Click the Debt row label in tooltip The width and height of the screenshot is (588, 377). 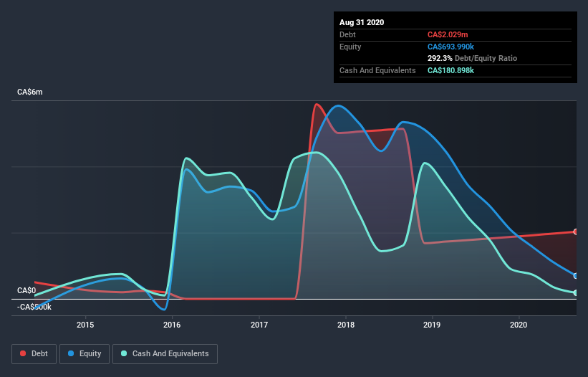[x=347, y=34]
